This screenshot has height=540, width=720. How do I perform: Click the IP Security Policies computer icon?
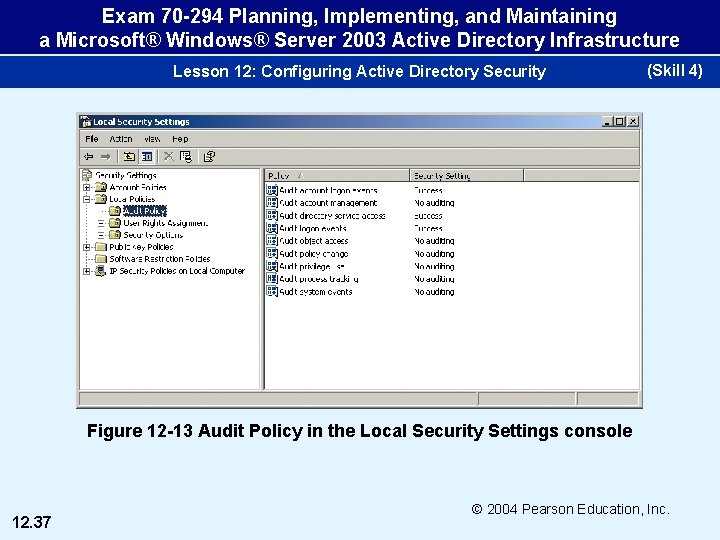101,271
